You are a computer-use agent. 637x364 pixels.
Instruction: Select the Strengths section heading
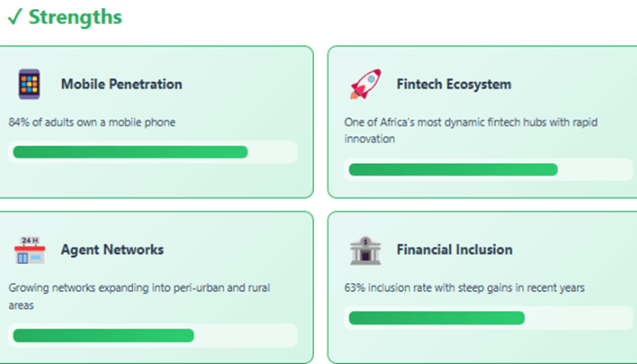pyautogui.click(x=76, y=17)
